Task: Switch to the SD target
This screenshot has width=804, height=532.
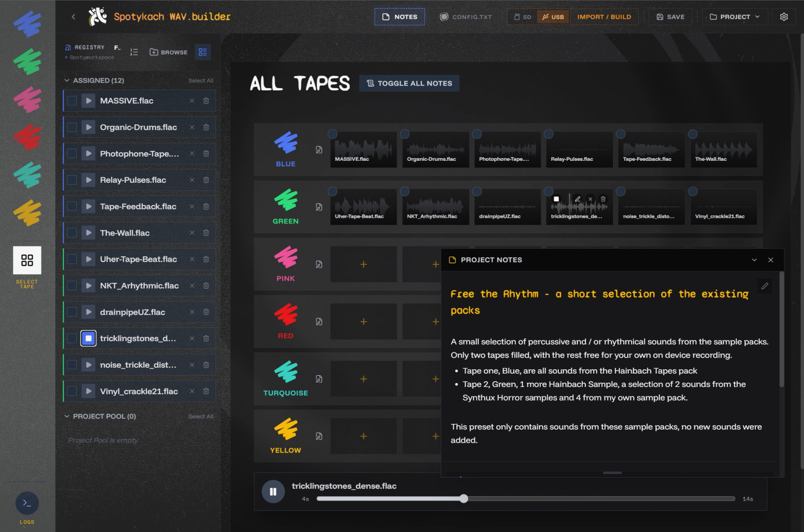Action: 523,17
